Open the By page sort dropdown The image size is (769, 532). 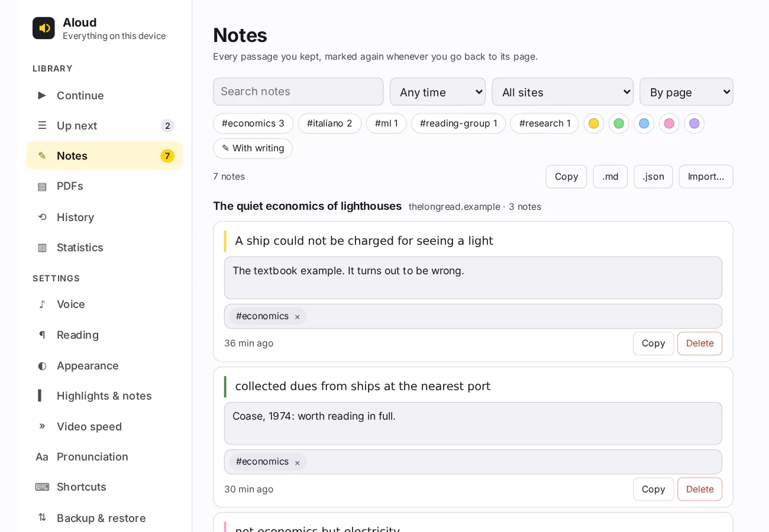pos(686,92)
